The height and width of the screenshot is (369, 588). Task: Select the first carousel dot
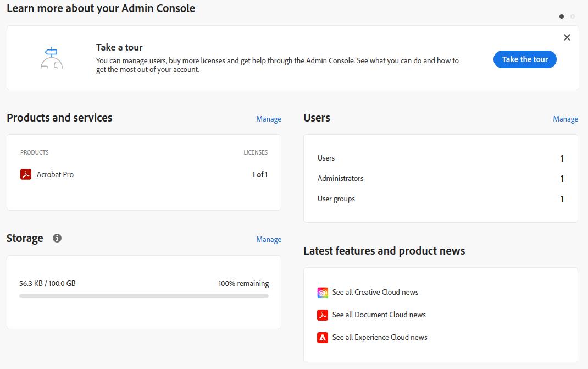[x=562, y=16]
